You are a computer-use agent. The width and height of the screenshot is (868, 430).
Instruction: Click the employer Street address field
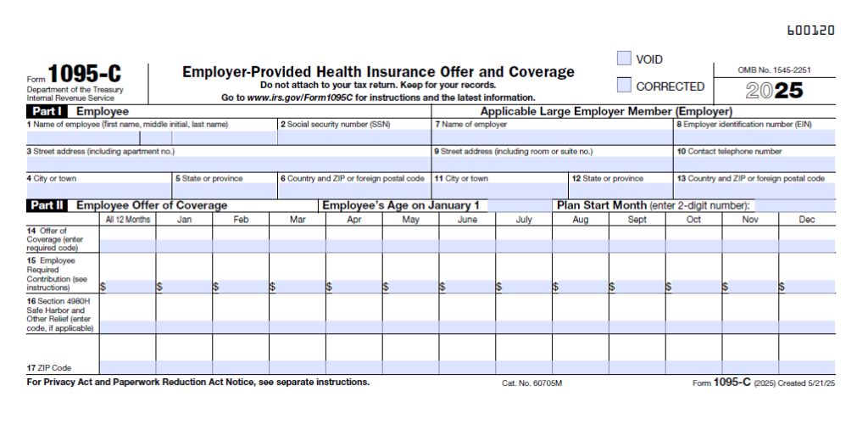click(x=552, y=165)
